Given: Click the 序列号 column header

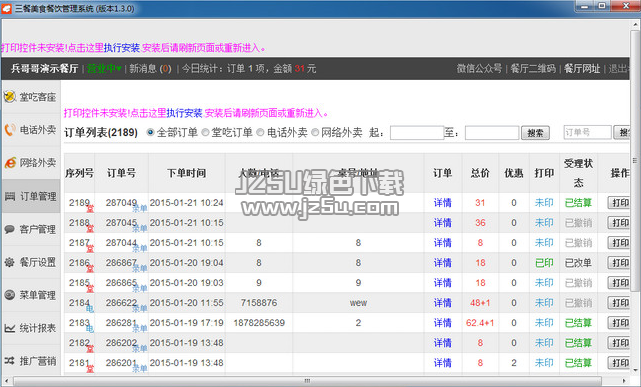Looking at the screenshot, I should [x=79, y=173].
